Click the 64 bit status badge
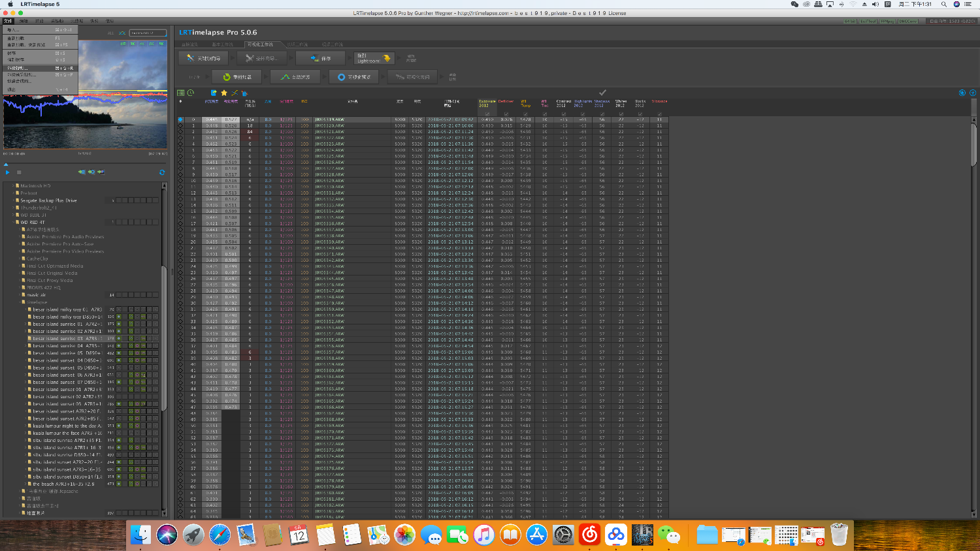 [x=850, y=22]
